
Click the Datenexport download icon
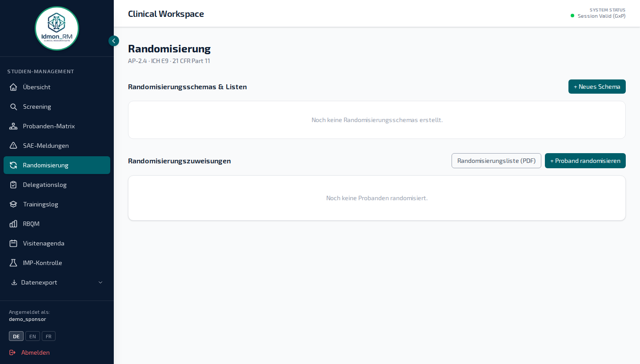(14, 282)
